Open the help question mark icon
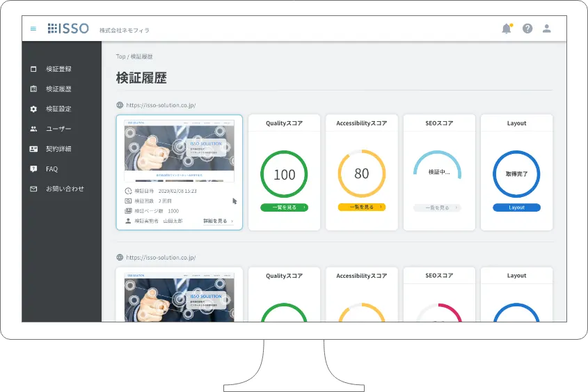The height and width of the screenshot is (392, 588). click(x=527, y=29)
